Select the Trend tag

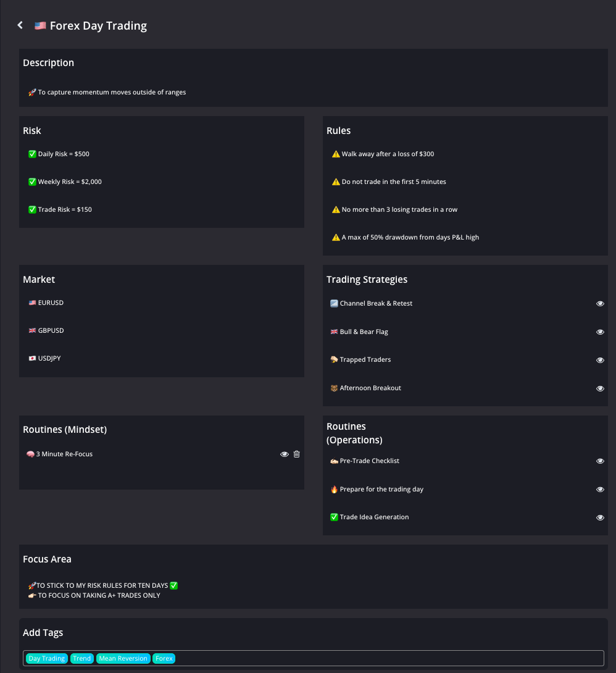point(81,658)
